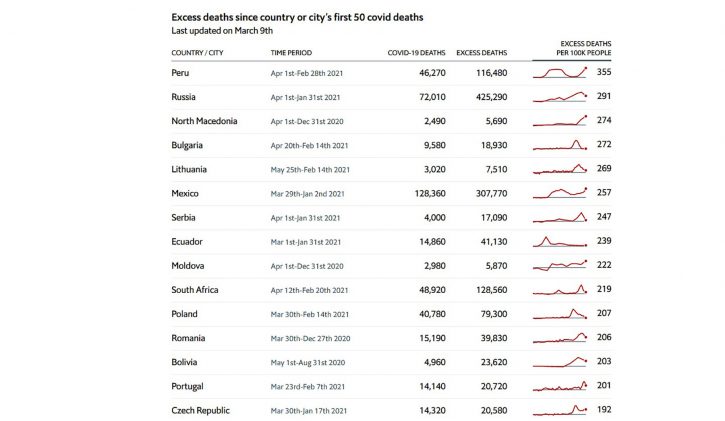Sort by Excess Deaths Per 100K People header

tap(584, 48)
